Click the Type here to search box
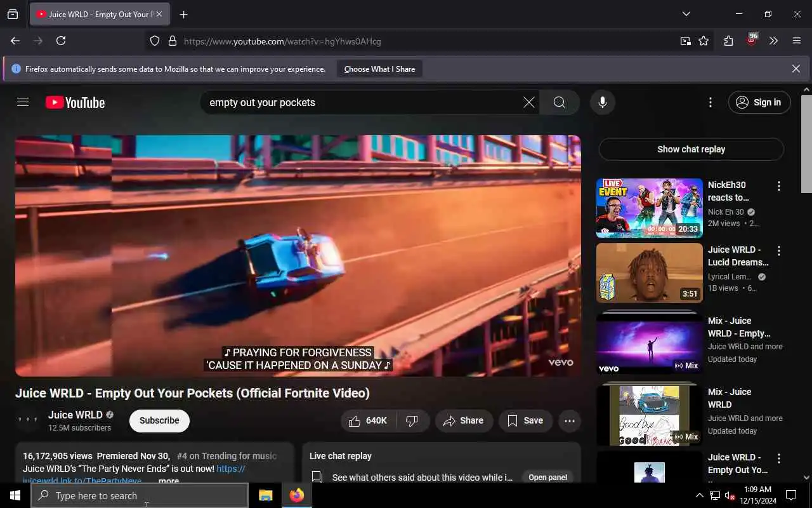This screenshot has height=508, width=812. point(140,495)
